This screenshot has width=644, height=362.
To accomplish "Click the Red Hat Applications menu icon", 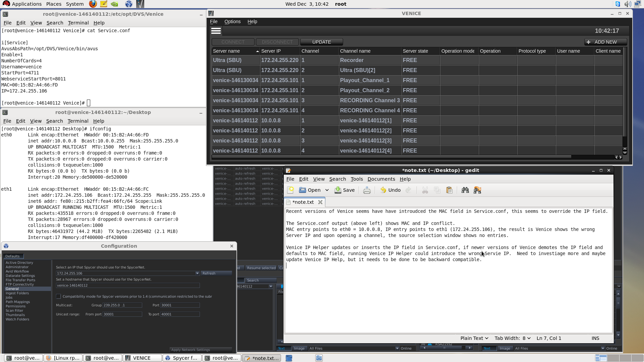I will pos(6,4).
